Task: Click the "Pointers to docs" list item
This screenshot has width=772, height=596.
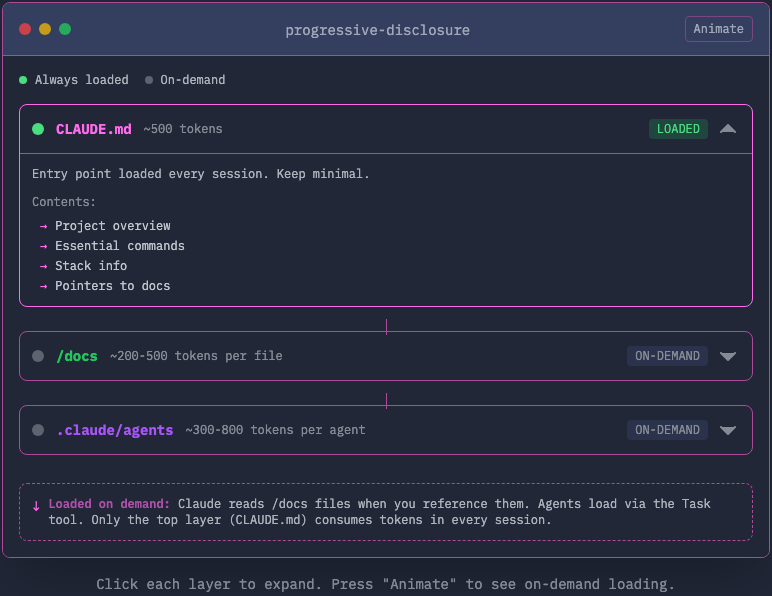Action: [113, 286]
